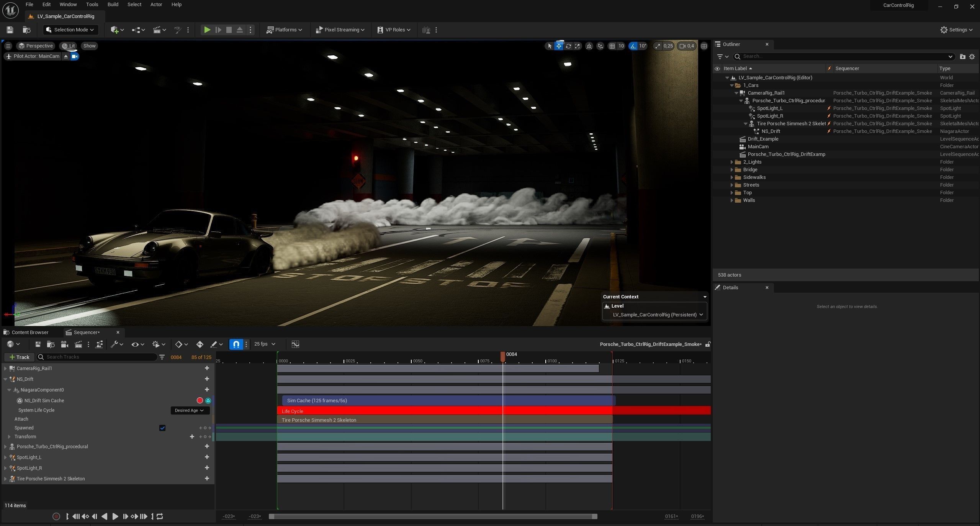Image resolution: width=980 pixels, height=526 pixels.
Task: Click the Search Tracks input field
Action: [97, 357]
